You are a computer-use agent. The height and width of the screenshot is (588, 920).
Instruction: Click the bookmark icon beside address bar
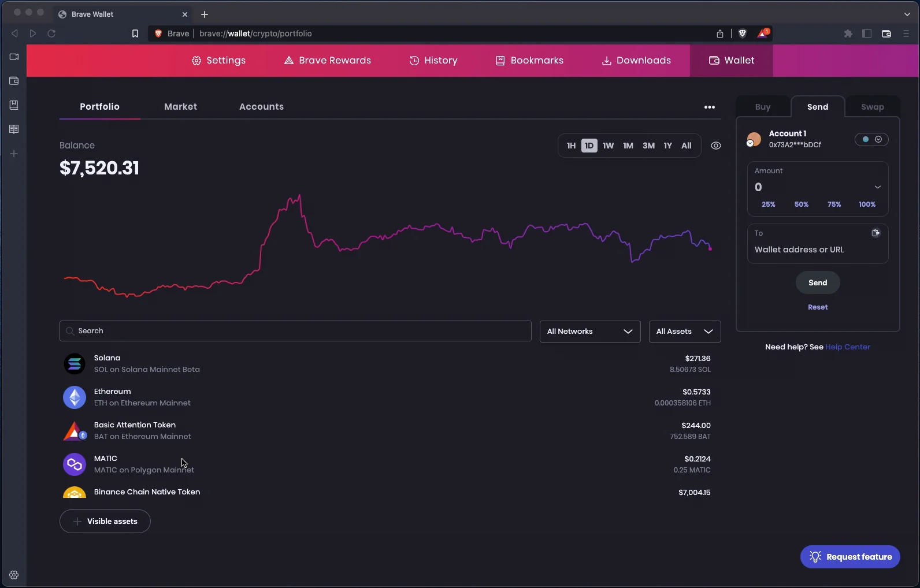pyautogui.click(x=135, y=34)
